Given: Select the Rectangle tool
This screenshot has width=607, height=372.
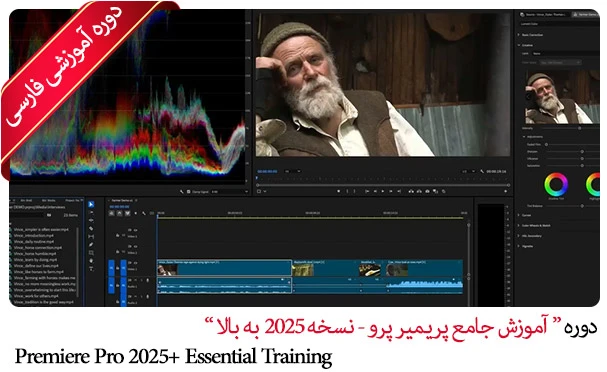Looking at the screenshot, I should click(91, 252).
